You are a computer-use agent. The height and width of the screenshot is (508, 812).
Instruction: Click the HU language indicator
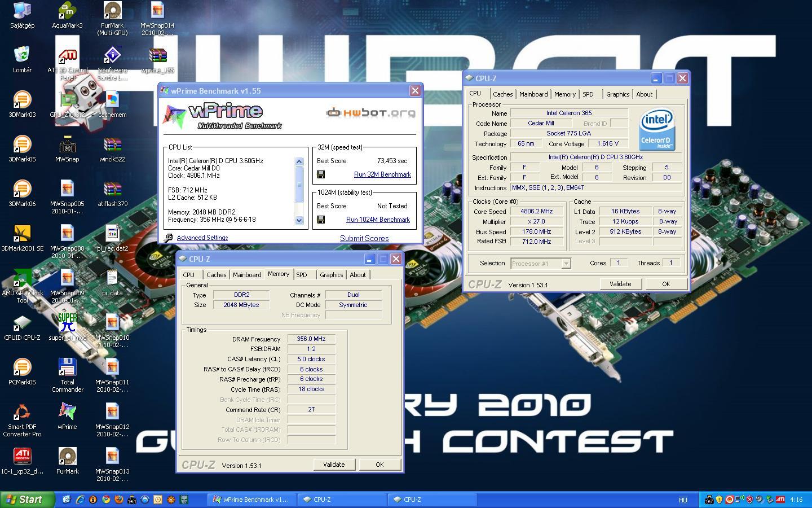pos(683,500)
